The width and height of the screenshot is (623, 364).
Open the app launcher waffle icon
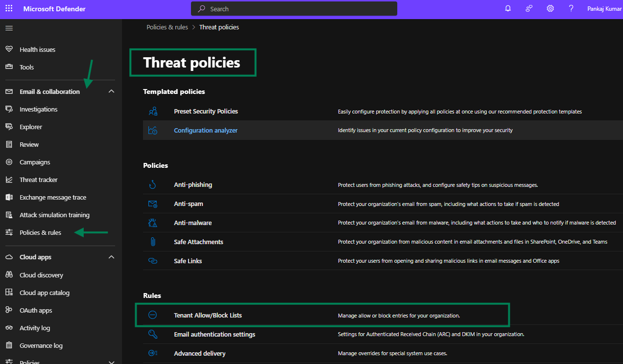pyautogui.click(x=9, y=9)
